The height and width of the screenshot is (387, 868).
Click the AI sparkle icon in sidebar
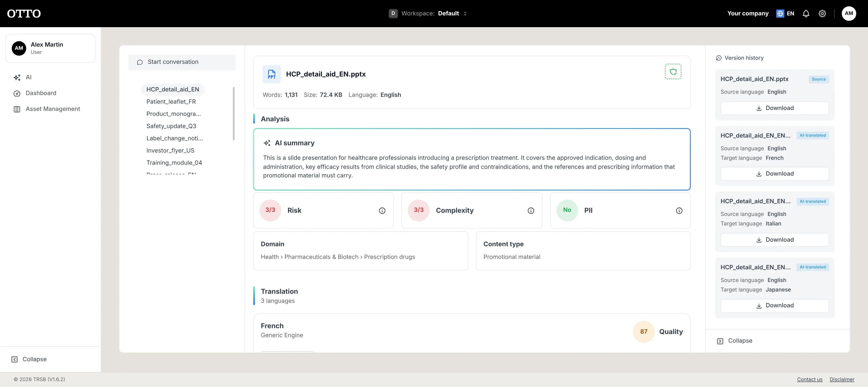(17, 78)
